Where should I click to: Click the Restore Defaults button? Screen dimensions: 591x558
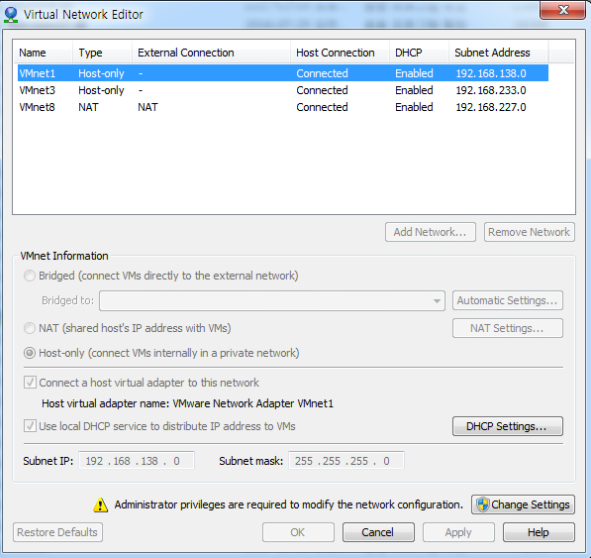tap(58, 532)
